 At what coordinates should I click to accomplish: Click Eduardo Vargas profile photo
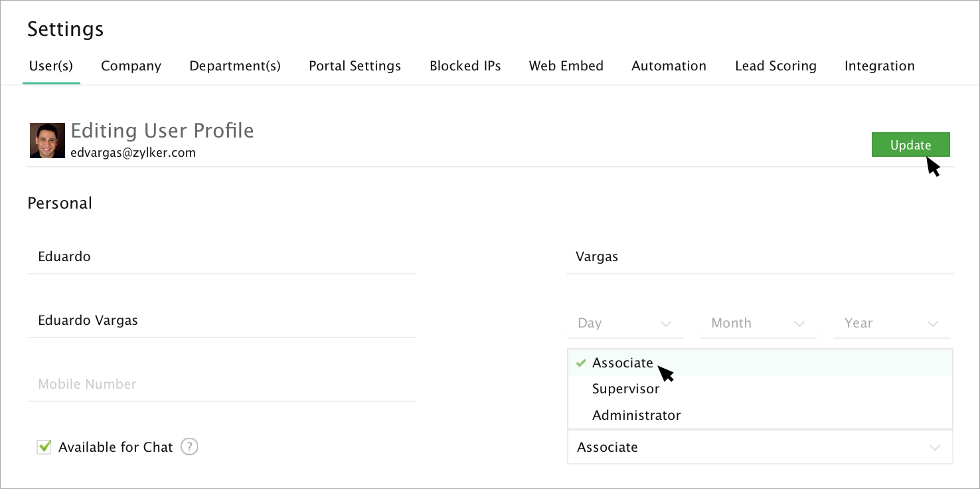[47, 140]
